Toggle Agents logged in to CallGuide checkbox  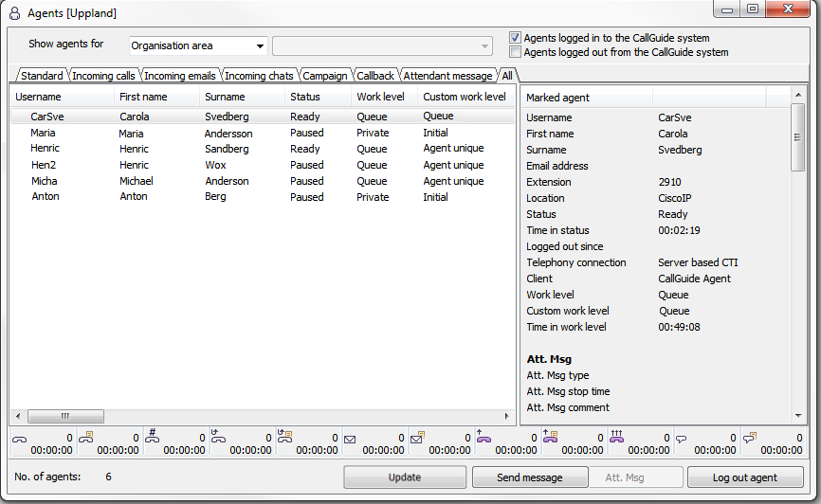(516, 38)
